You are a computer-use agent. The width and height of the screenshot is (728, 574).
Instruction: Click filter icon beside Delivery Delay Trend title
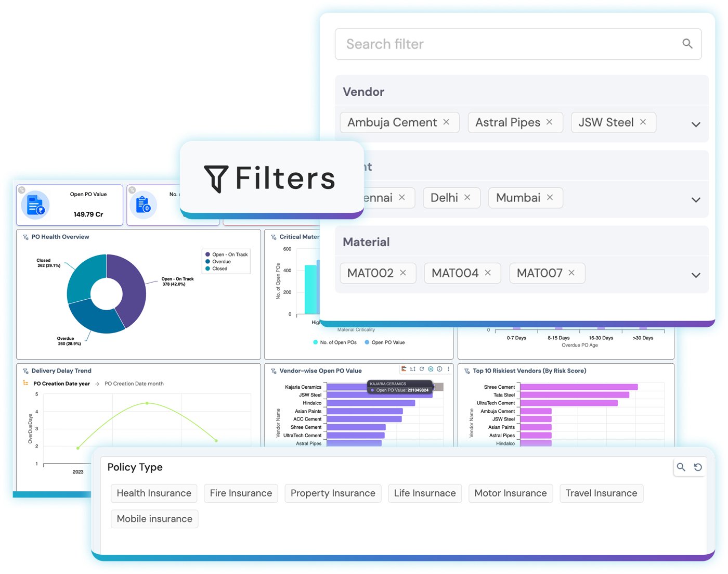tap(25, 371)
